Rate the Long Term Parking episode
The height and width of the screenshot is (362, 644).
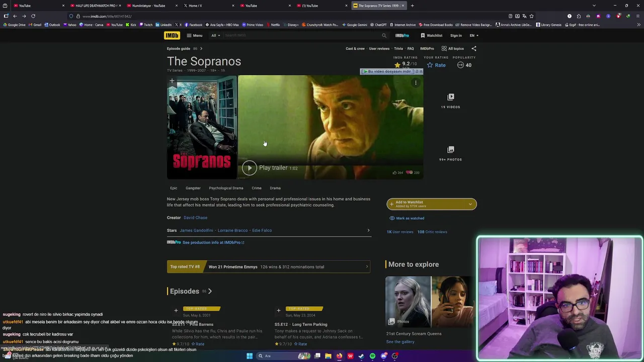pos(300,344)
